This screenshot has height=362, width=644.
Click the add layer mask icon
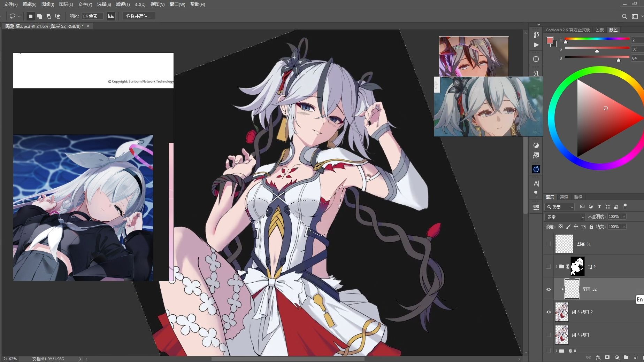(607, 357)
